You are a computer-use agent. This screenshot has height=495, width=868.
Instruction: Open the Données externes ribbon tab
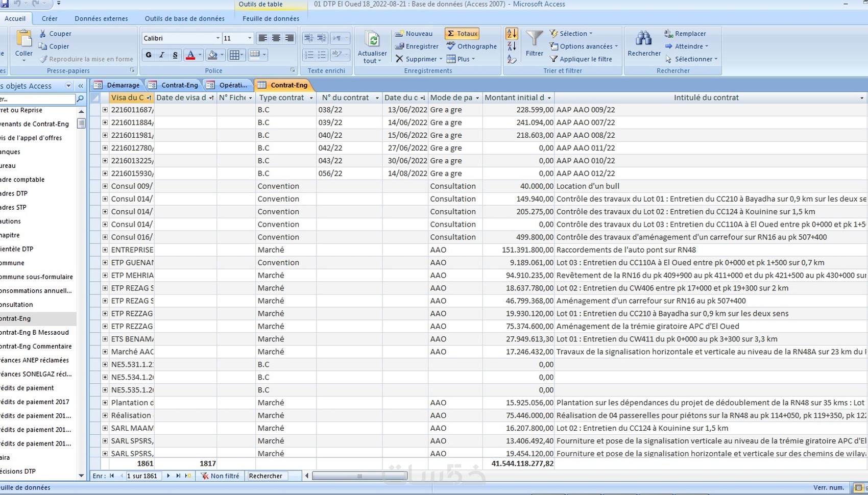pyautogui.click(x=101, y=18)
